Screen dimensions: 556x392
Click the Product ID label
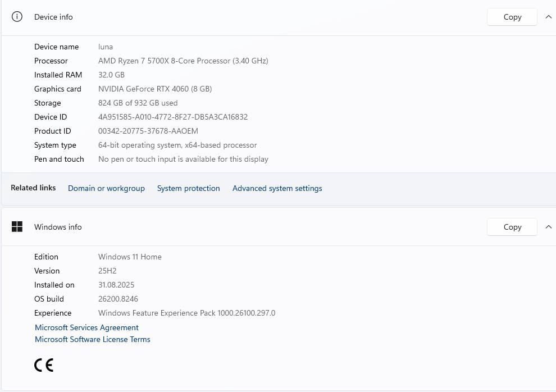click(52, 131)
